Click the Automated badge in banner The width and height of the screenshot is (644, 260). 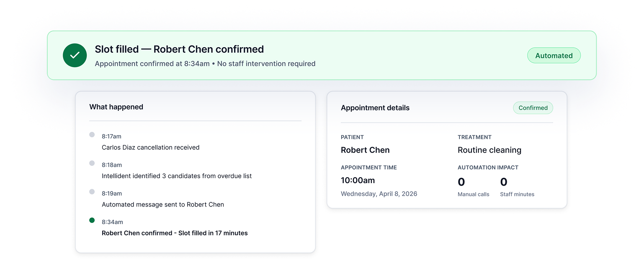pyautogui.click(x=554, y=56)
